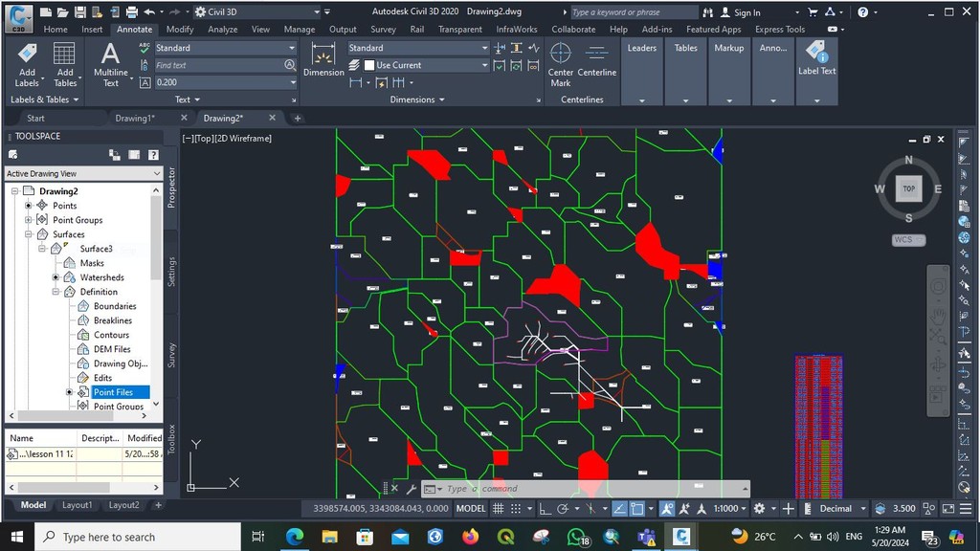This screenshot has width=980, height=551.
Task: Undo the last action
Action: coord(149,11)
